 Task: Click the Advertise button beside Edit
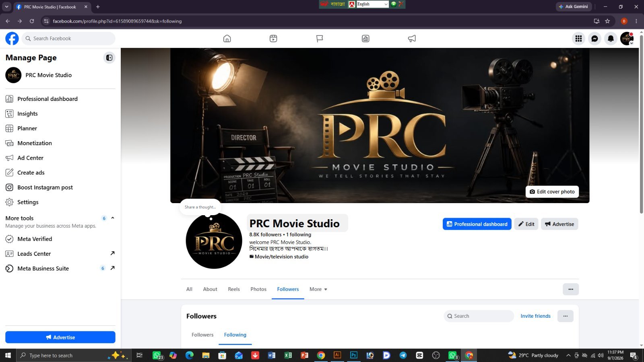coord(559,224)
